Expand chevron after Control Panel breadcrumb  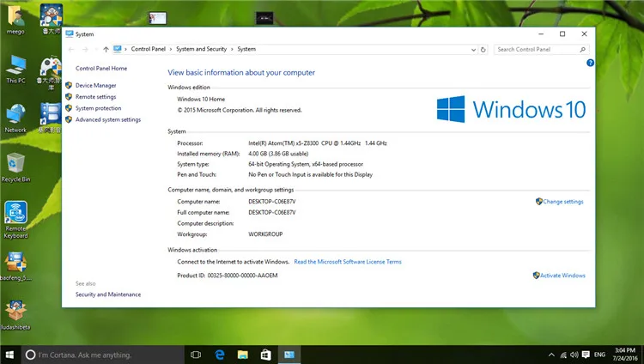pos(171,49)
